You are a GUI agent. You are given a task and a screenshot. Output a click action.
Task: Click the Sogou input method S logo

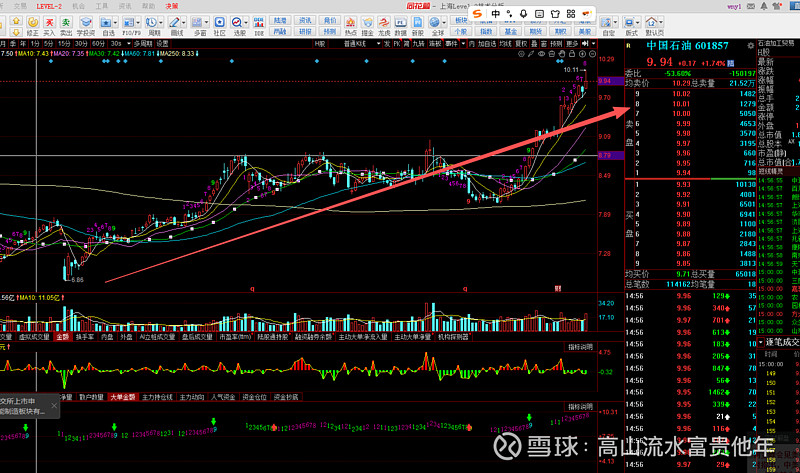click(x=478, y=14)
